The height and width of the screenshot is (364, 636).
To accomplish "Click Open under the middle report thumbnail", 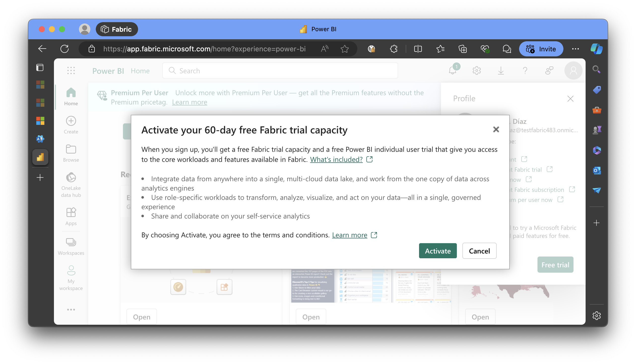I will point(311,317).
